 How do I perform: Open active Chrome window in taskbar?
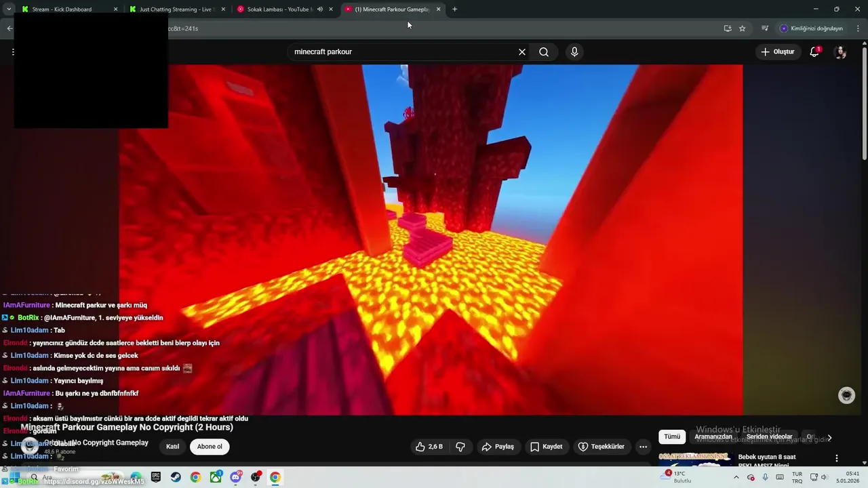(x=275, y=477)
